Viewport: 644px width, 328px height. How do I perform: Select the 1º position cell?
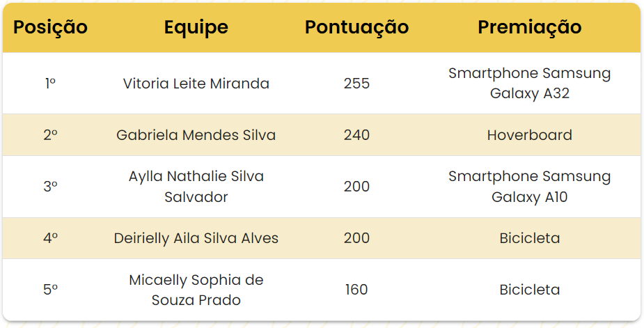point(50,84)
